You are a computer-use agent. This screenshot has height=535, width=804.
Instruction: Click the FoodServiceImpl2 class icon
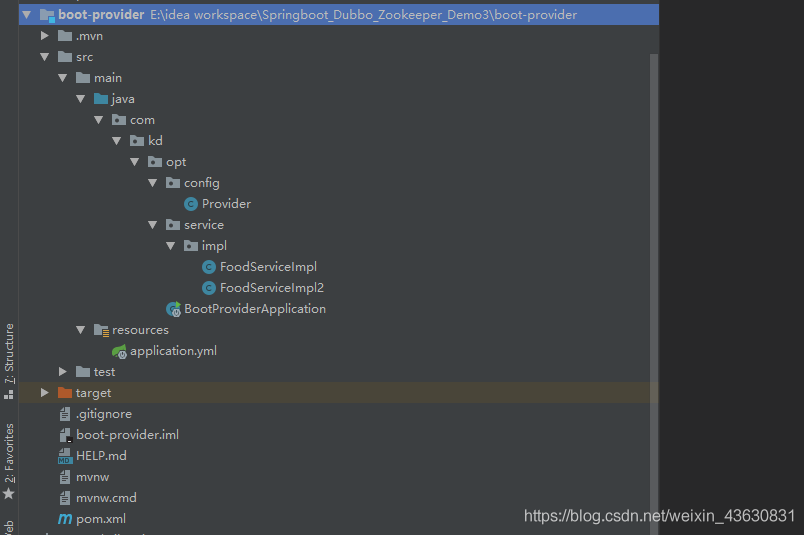coord(209,288)
